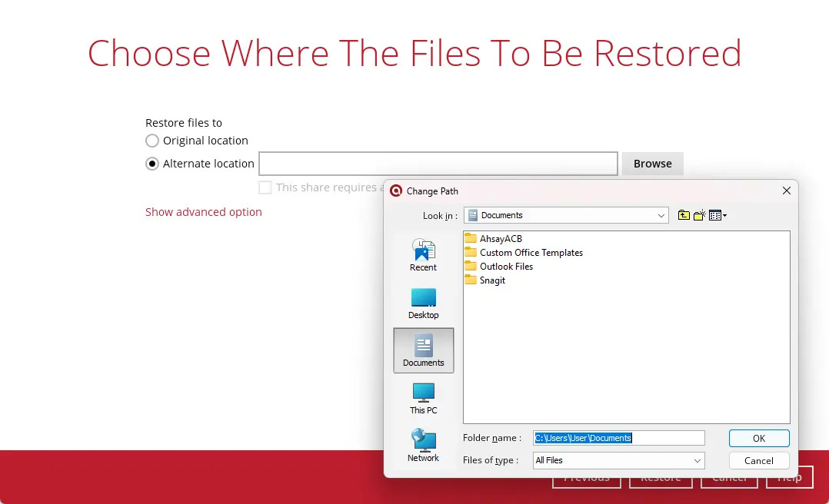Select the Custom Office Templates folder
This screenshot has width=829, height=504.
point(531,253)
